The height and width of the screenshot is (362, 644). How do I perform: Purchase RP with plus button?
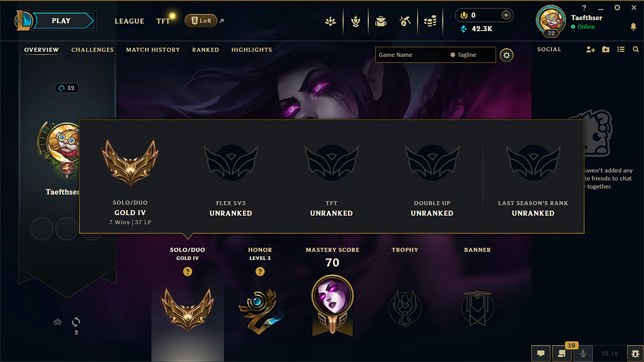tap(506, 15)
